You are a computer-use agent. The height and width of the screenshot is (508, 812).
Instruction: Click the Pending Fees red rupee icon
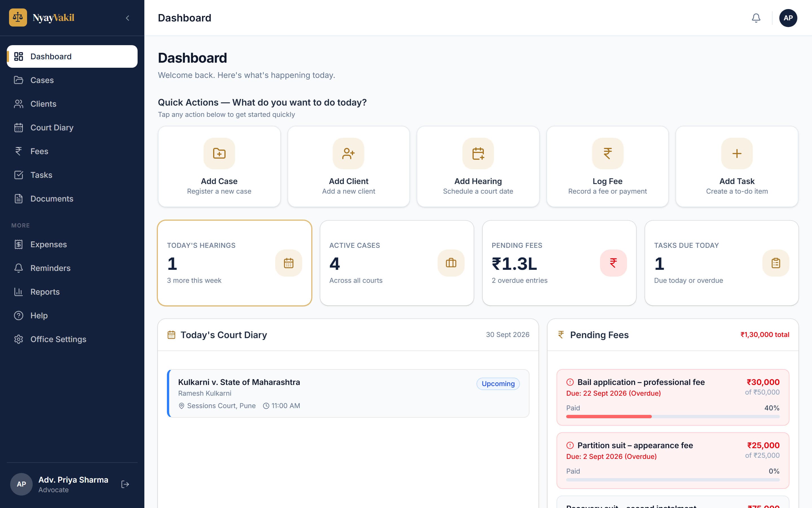[613, 263]
